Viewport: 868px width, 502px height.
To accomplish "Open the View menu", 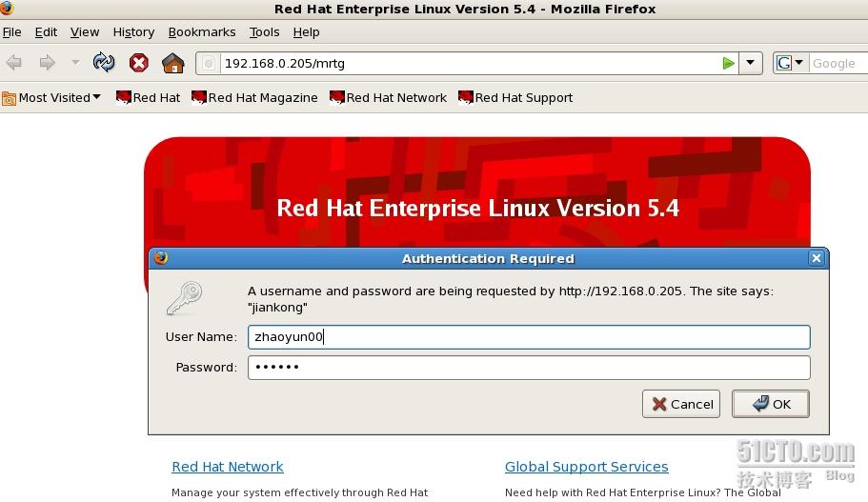I will point(85,32).
